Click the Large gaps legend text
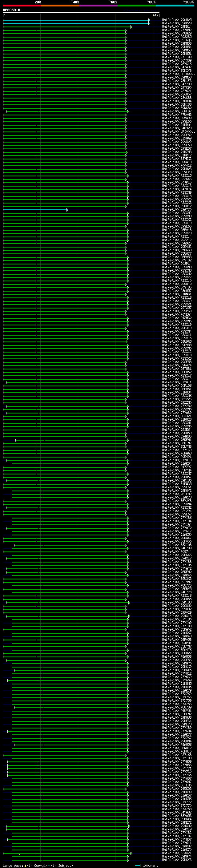 (x=38, y=866)
